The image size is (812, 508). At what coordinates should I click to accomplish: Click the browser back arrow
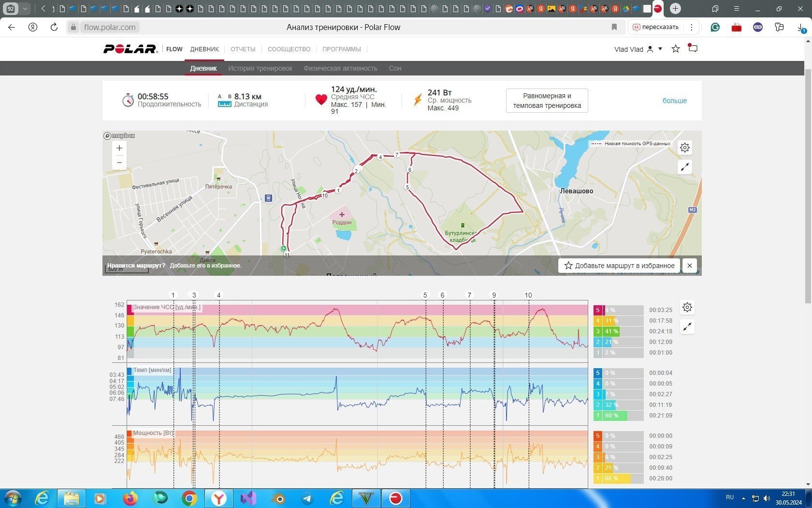point(12,27)
